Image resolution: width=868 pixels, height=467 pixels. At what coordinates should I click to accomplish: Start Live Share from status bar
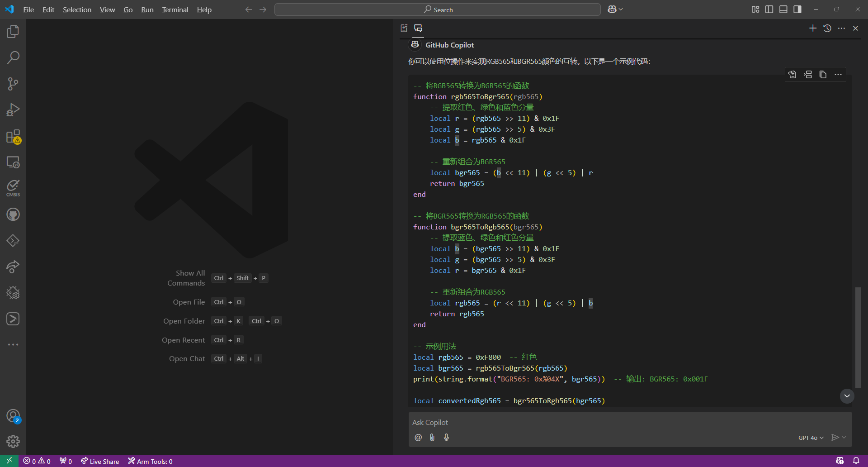click(x=100, y=461)
